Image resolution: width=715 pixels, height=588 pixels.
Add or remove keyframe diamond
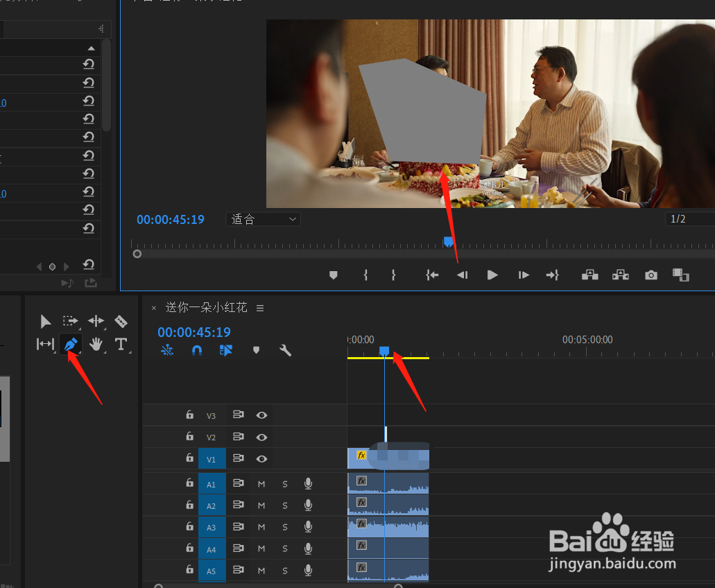point(53,267)
